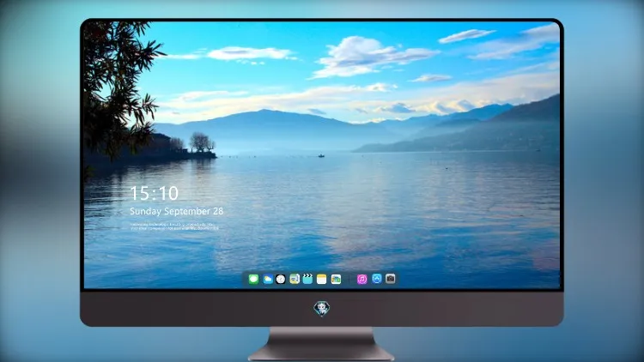Click the divider line in the dock

(349, 279)
